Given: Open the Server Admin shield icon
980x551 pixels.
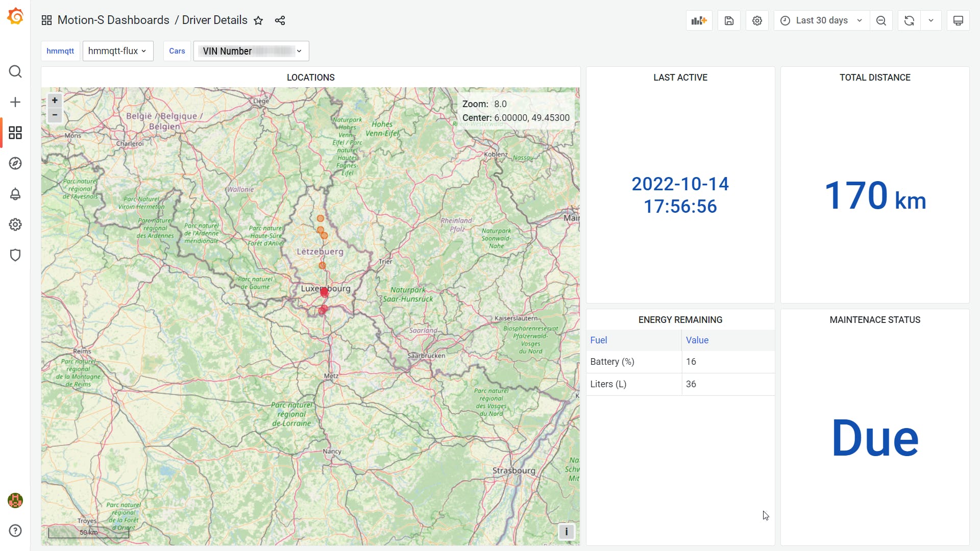Looking at the screenshot, I should coord(15,255).
